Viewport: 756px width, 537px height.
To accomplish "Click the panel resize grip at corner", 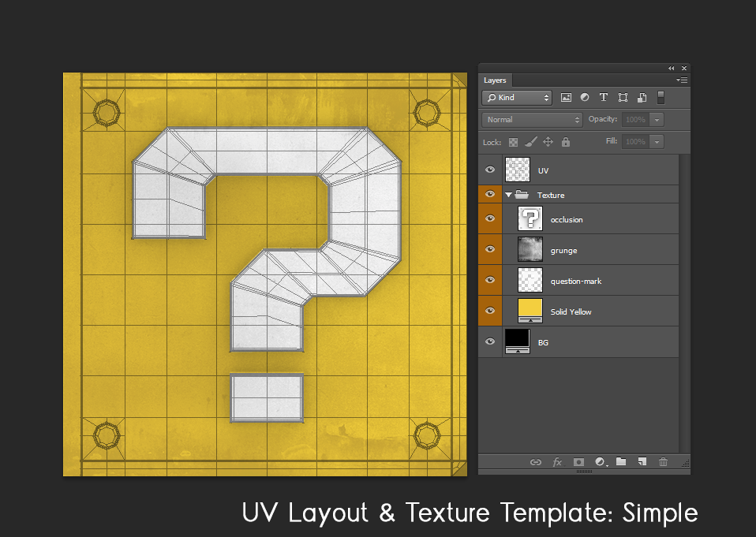I will [686, 463].
